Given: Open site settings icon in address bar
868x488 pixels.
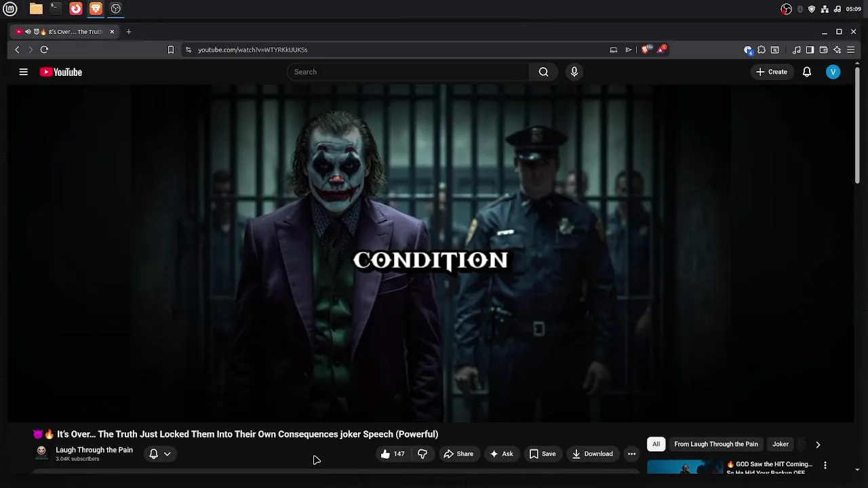Looking at the screenshot, I should (x=189, y=49).
